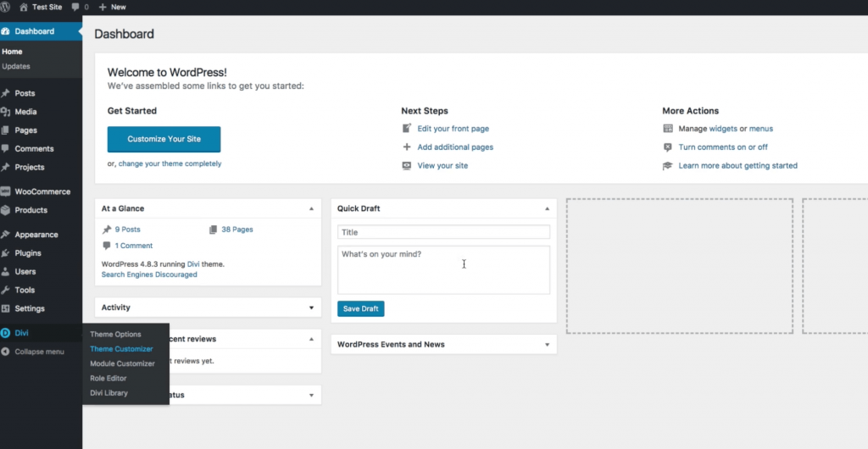
Task: Collapse the Quick Draft widget
Action: (x=547, y=208)
